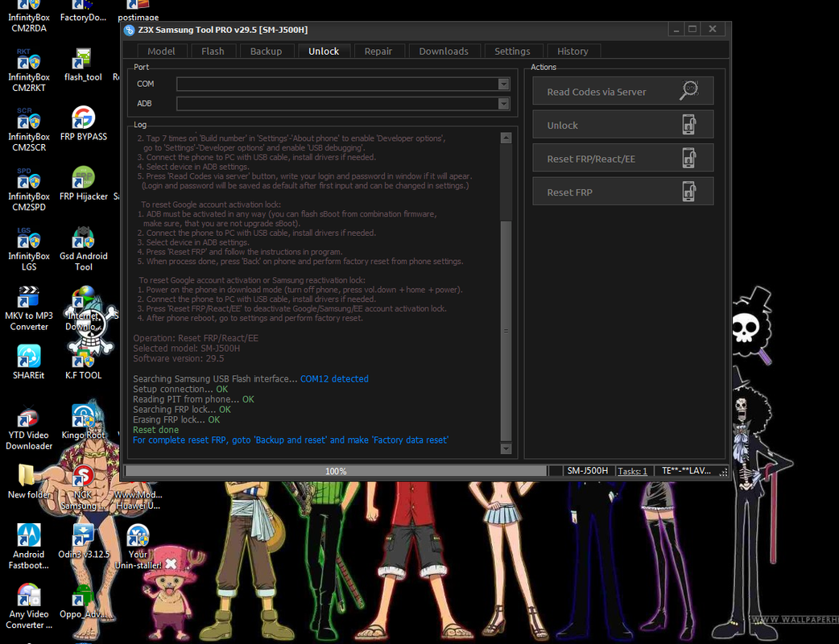Click the phone icon on Reset FRP/React/EE
The width and height of the screenshot is (839, 644).
(689, 158)
